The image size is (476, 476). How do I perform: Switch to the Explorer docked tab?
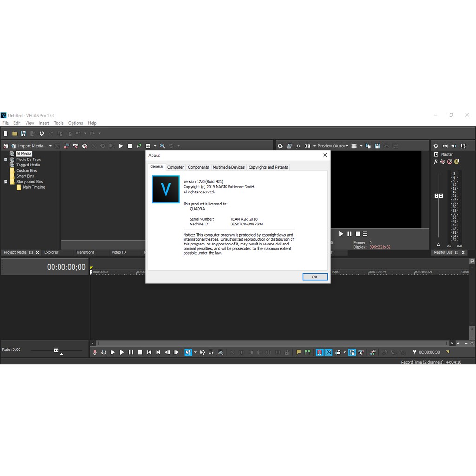click(51, 252)
